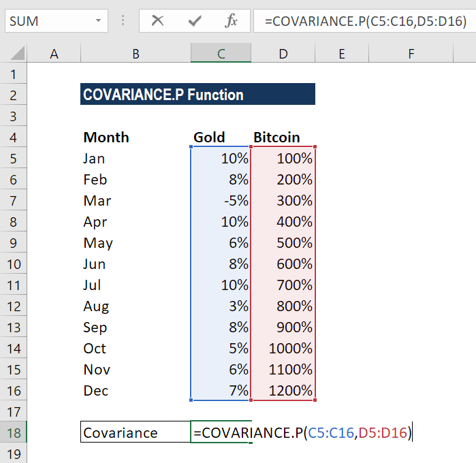The width and height of the screenshot is (476, 463).
Task: Select column C header
Action: pos(221,54)
